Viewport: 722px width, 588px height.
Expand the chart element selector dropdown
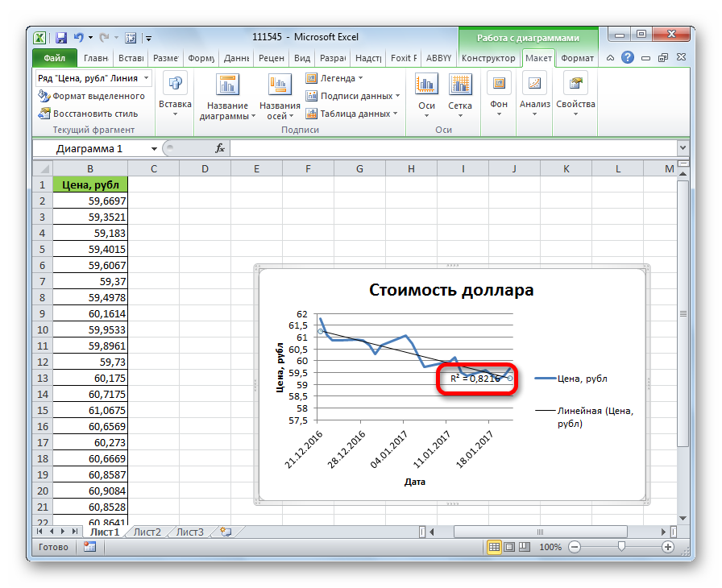146,78
